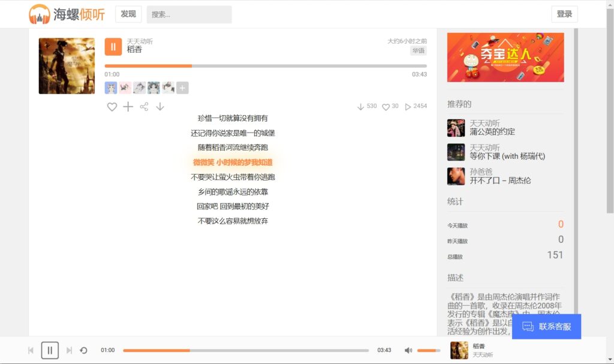Viewport: 614px width, 364px height.
Task: Click the volume speaker icon
Action: click(x=409, y=350)
